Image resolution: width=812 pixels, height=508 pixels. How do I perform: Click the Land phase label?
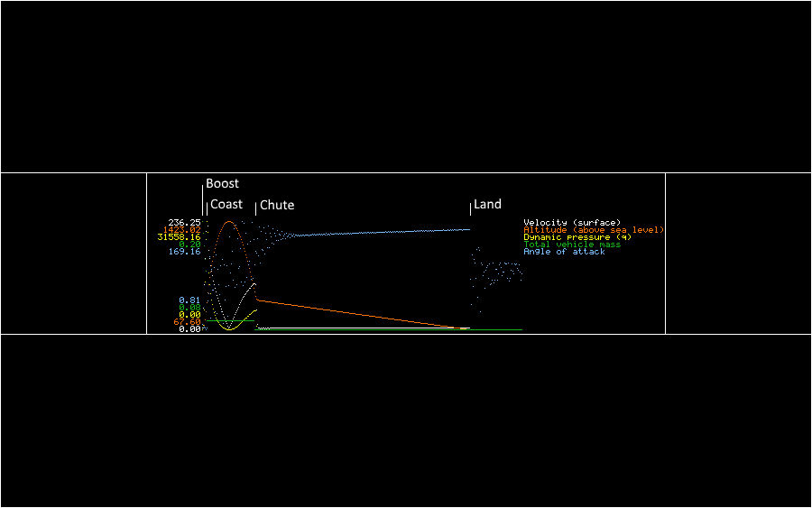click(487, 205)
